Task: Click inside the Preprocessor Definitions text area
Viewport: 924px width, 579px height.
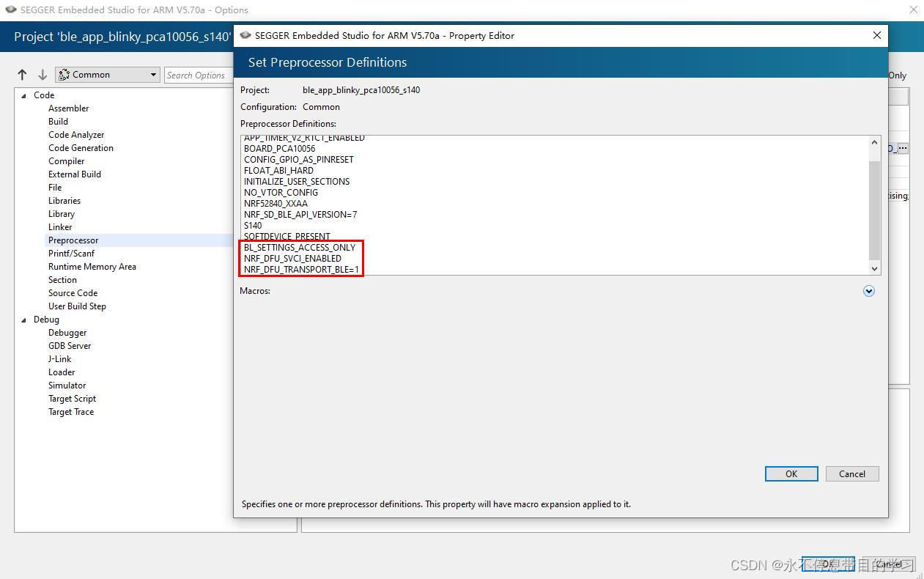Action: tap(513, 205)
